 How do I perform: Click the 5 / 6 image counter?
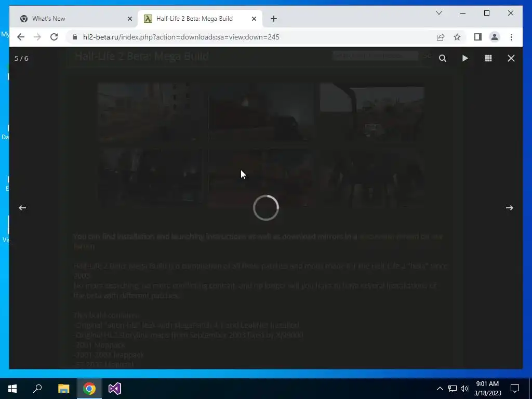(21, 58)
